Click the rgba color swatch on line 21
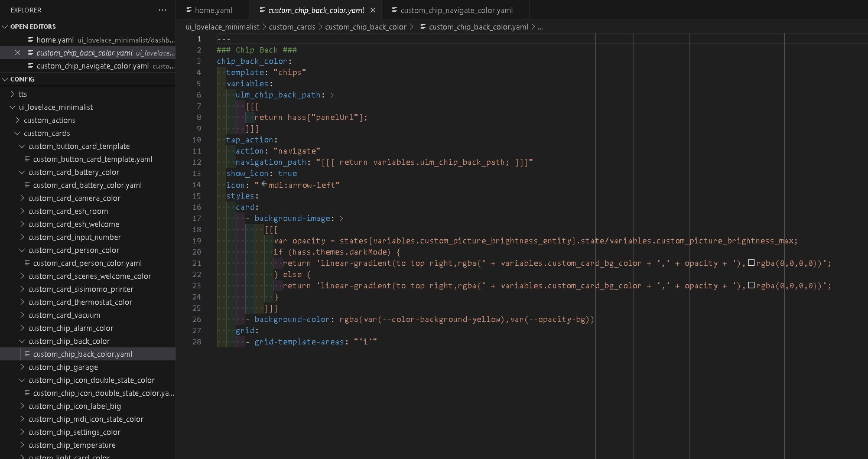Viewport: 868px width, 459px height. point(752,263)
